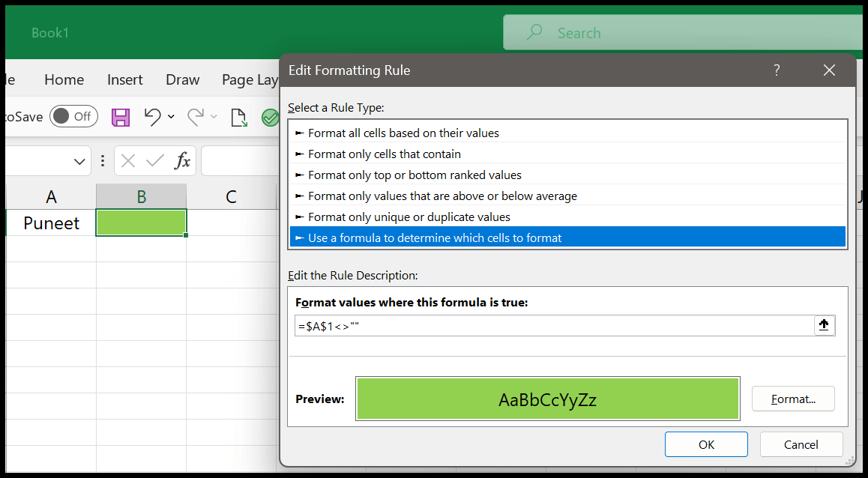Open the Undo history dropdown arrow
868x478 pixels.
[172, 116]
